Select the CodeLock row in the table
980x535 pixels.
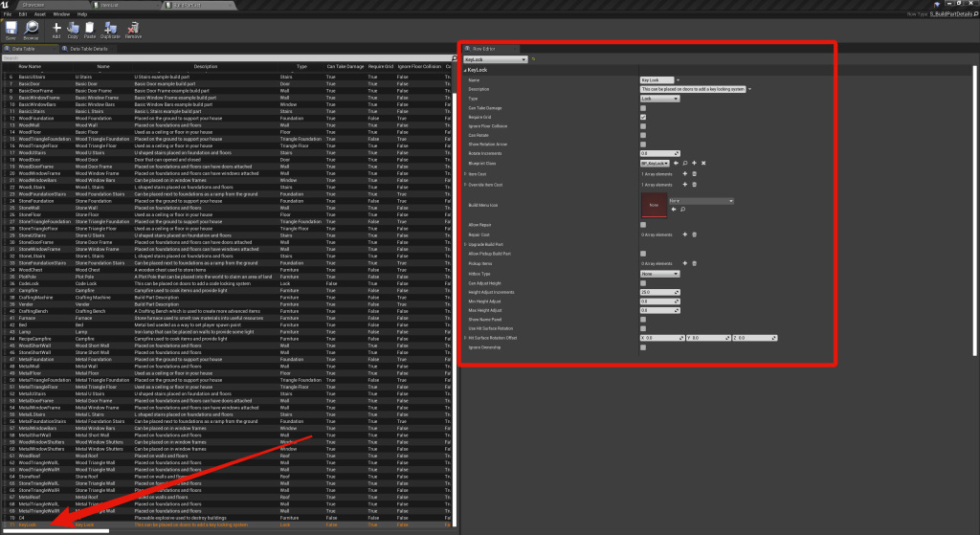pos(30,283)
